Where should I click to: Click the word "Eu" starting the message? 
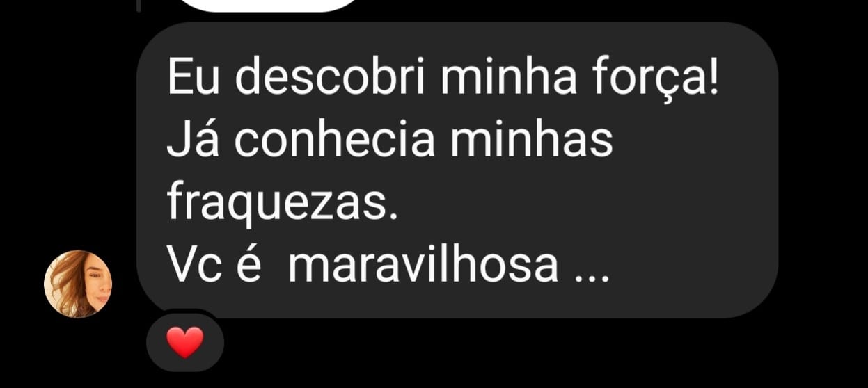[x=194, y=79]
